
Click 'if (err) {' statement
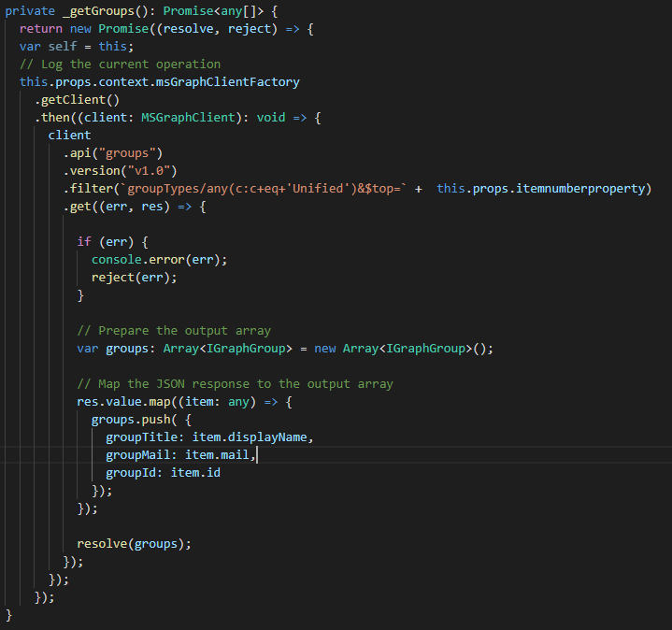coord(113,242)
